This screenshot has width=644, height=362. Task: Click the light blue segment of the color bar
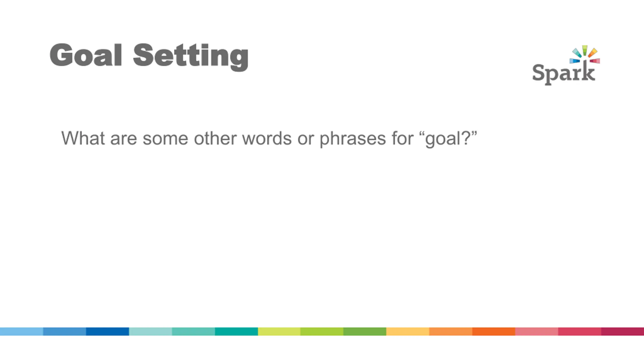pos(21,331)
